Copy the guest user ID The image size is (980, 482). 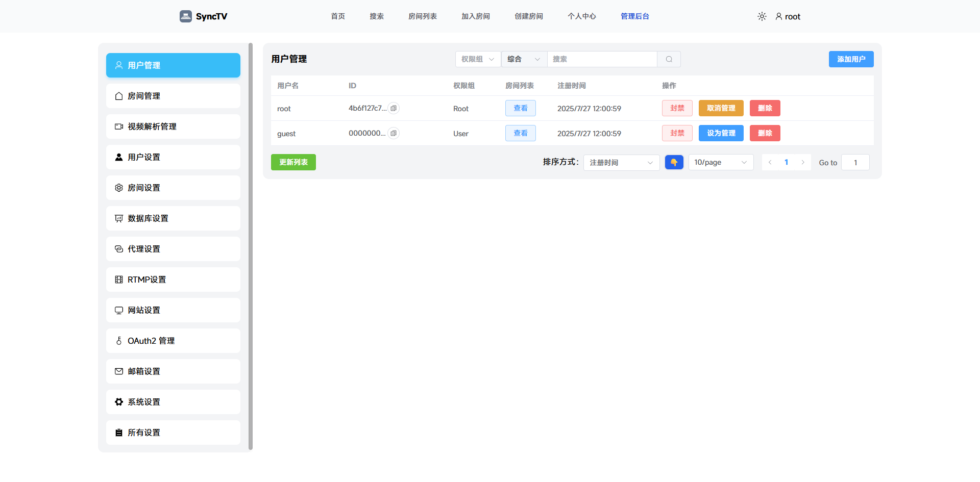[x=394, y=133]
